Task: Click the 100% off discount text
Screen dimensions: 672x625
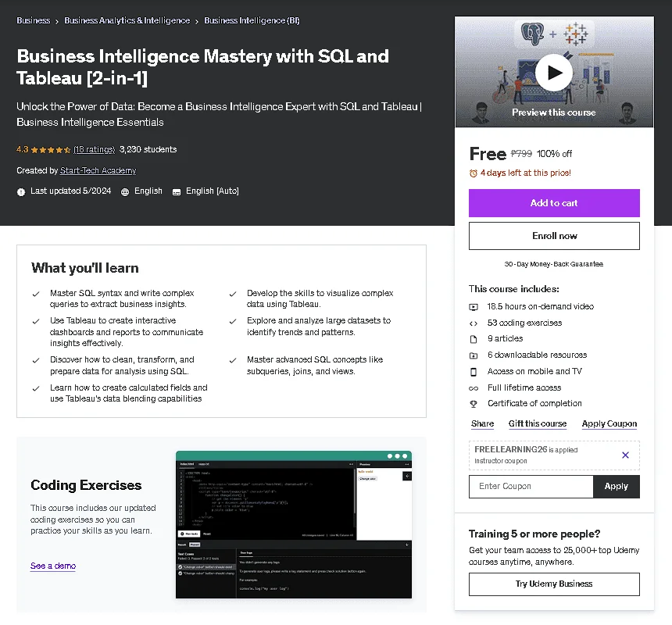Action: [554, 154]
